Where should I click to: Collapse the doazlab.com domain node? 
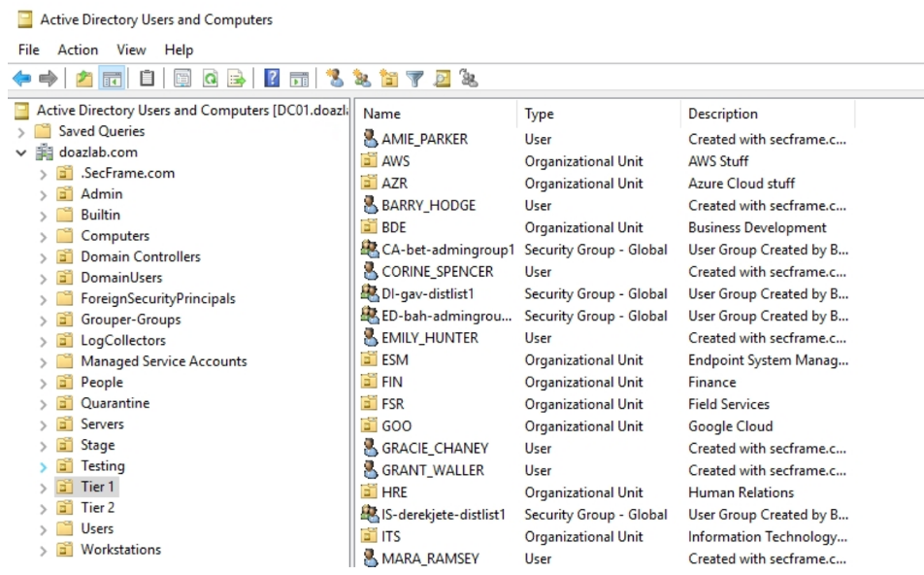[x=21, y=152]
